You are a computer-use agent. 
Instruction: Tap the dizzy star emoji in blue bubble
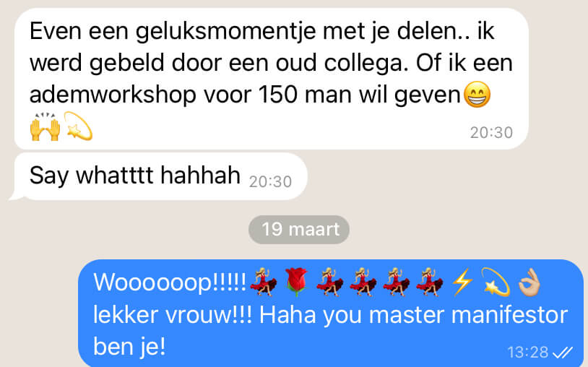pos(496,282)
